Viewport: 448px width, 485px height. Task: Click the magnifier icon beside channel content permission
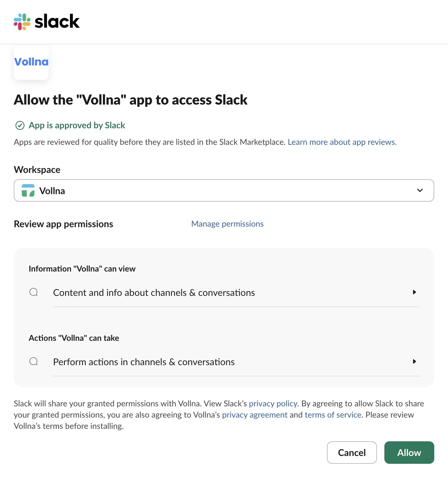[33, 292]
